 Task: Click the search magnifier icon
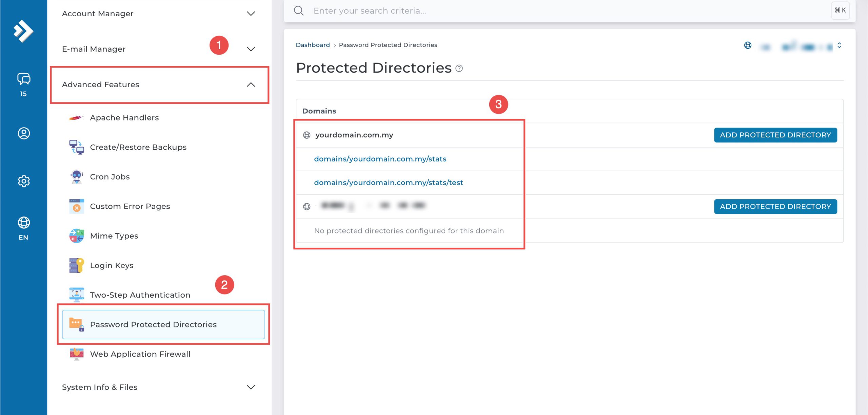298,11
